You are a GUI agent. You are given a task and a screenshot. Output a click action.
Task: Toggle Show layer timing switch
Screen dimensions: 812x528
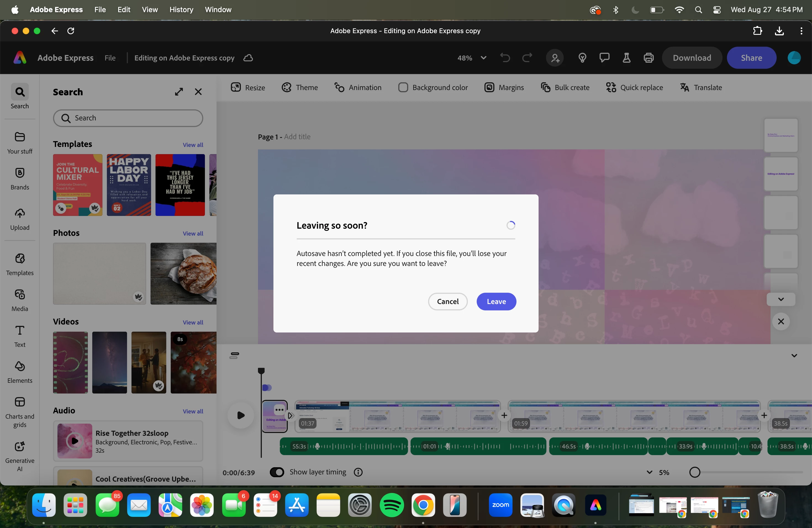point(277,472)
